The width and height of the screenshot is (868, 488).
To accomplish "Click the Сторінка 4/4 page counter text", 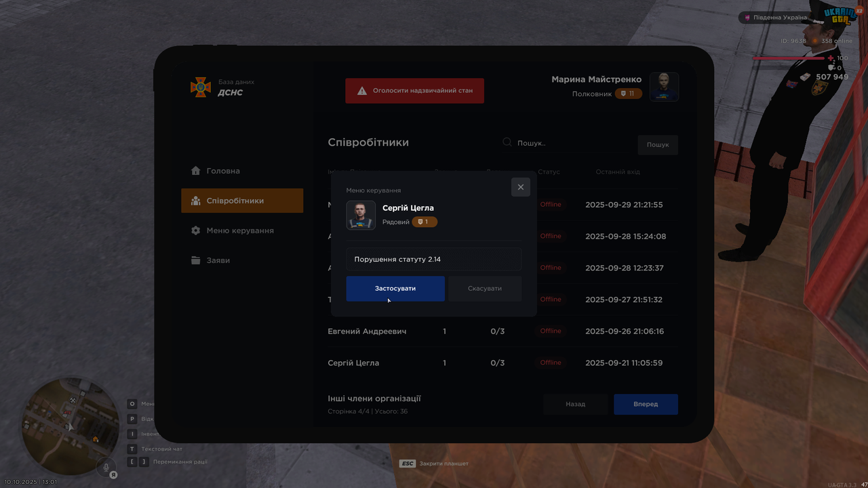I will click(x=368, y=411).
